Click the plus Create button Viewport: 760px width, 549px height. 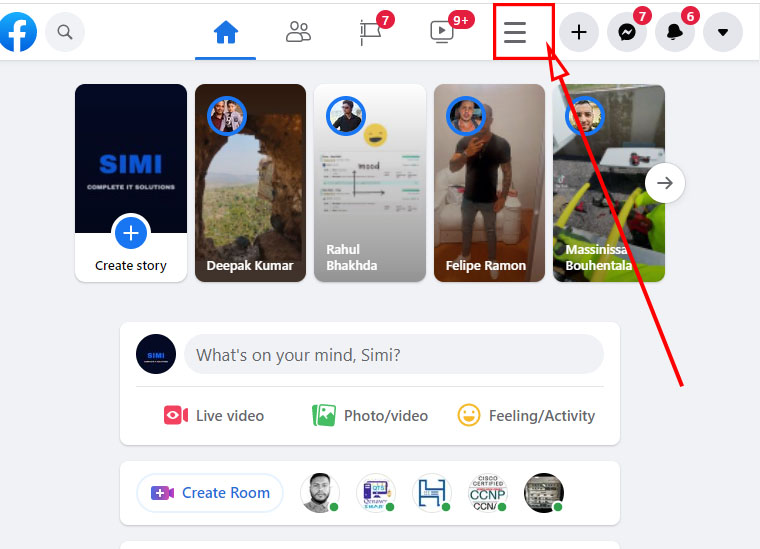coord(579,32)
